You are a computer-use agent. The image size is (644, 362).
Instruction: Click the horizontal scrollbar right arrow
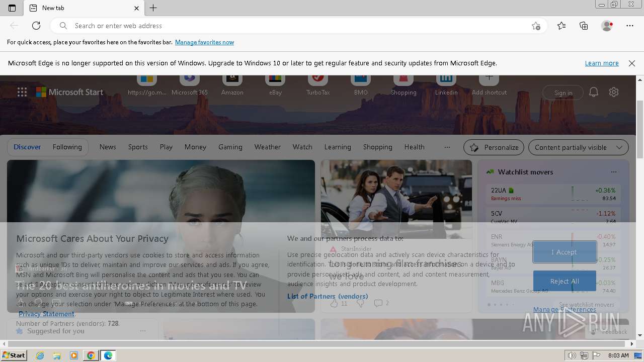point(632,344)
